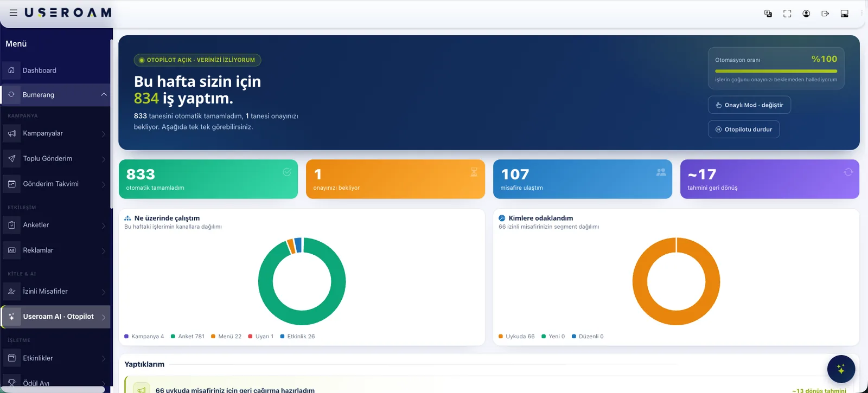Click the ~13 dönüş tahmini text

(x=819, y=390)
